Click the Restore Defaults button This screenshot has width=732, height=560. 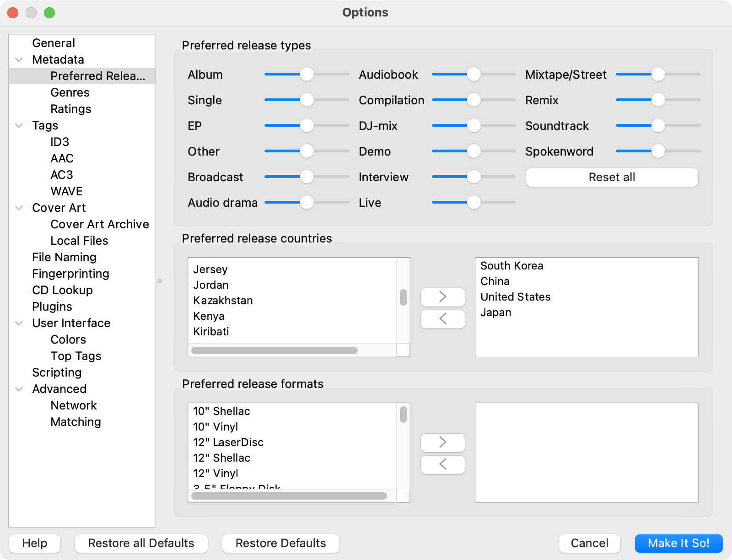281,544
